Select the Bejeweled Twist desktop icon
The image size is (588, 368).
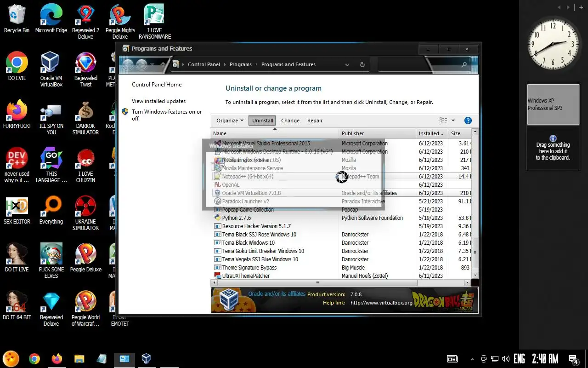(85, 69)
